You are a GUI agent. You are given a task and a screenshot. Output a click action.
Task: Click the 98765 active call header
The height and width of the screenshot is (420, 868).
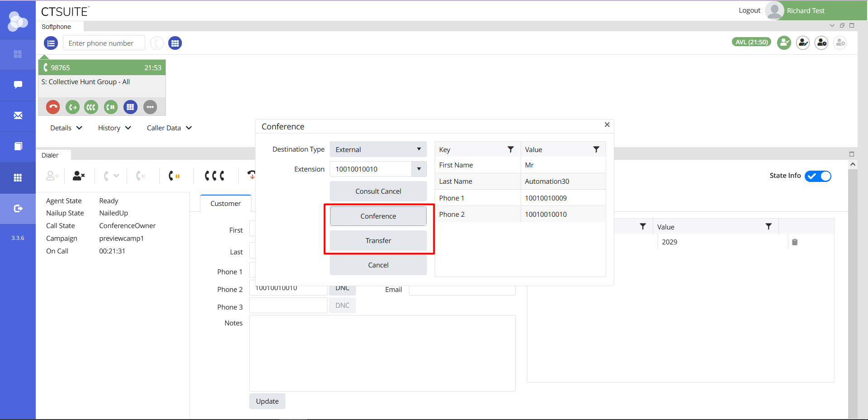pos(102,68)
